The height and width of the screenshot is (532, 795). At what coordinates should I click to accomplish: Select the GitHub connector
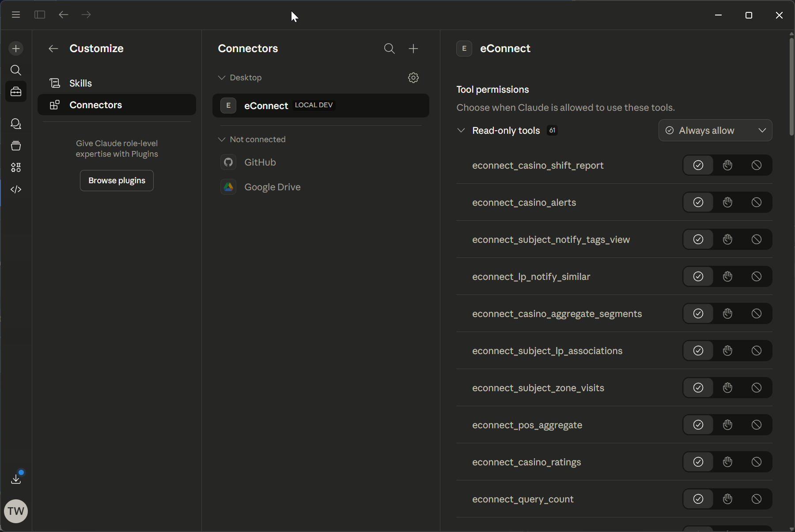point(260,162)
